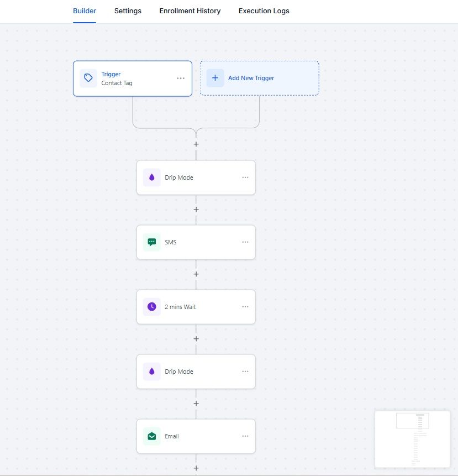
Task: Open the Enrollment History tab
Action: click(190, 11)
